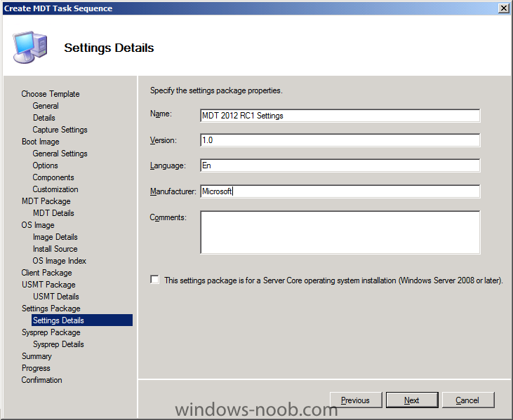Screen dimensions: 513x420
Task: Go to Image Details step
Action: (55, 237)
